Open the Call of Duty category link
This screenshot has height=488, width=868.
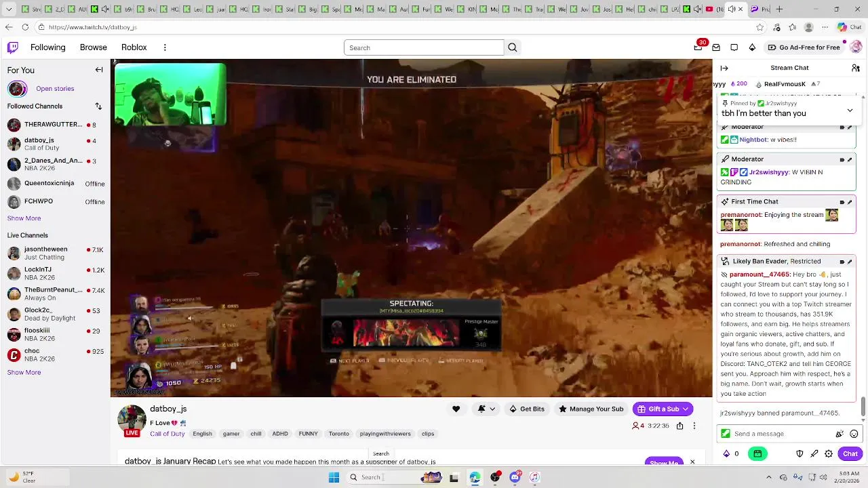(x=167, y=434)
